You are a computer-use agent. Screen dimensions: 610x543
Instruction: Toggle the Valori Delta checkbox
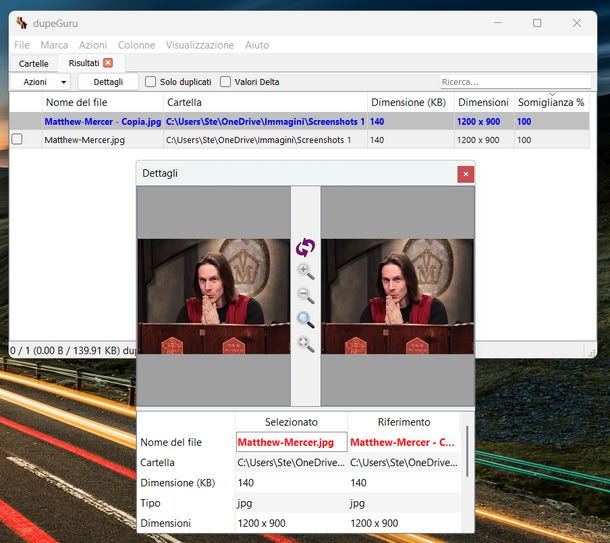coord(226,82)
